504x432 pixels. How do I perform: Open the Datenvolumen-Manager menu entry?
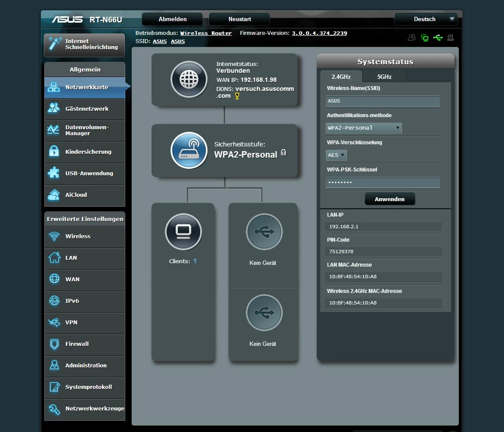[x=85, y=130]
